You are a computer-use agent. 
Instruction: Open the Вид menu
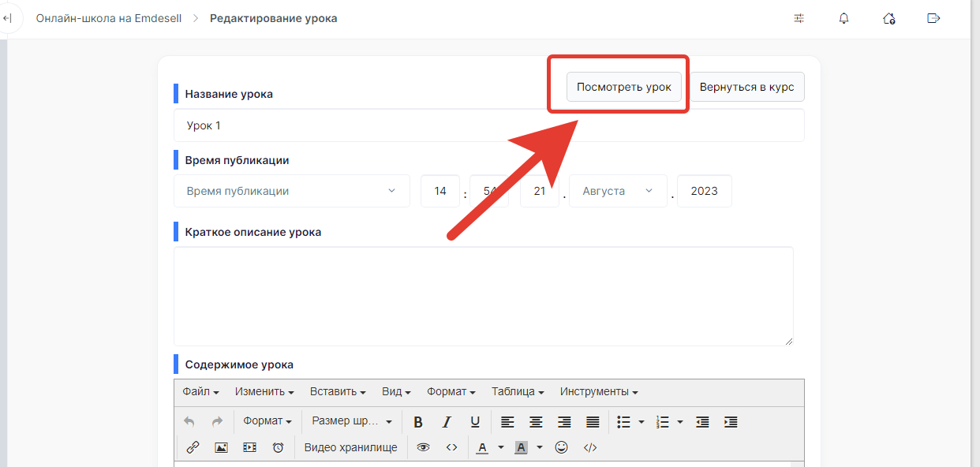(x=396, y=391)
